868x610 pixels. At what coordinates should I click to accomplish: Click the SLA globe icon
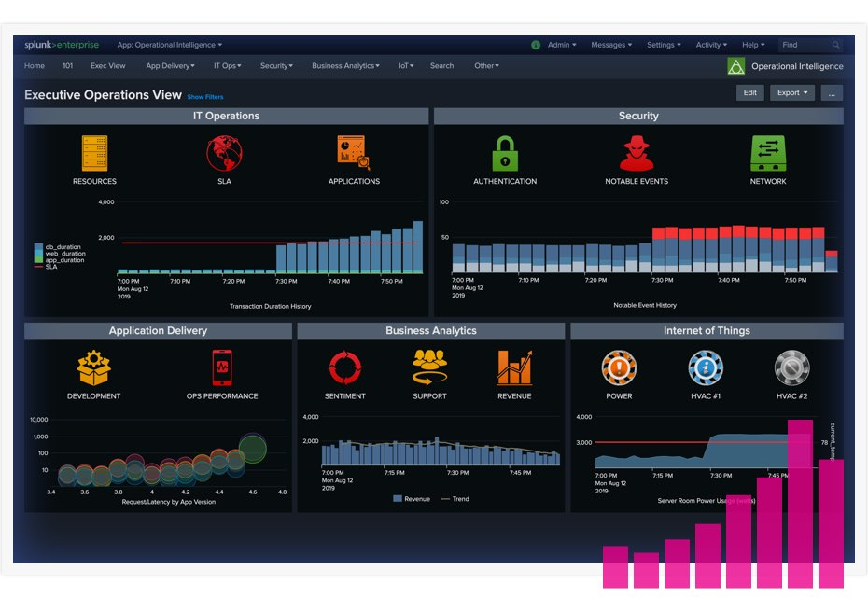[x=223, y=152]
